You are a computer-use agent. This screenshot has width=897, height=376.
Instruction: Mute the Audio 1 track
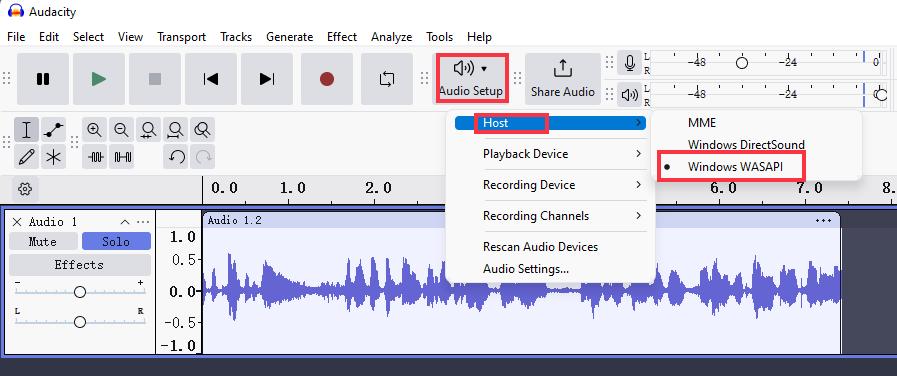click(43, 242)
